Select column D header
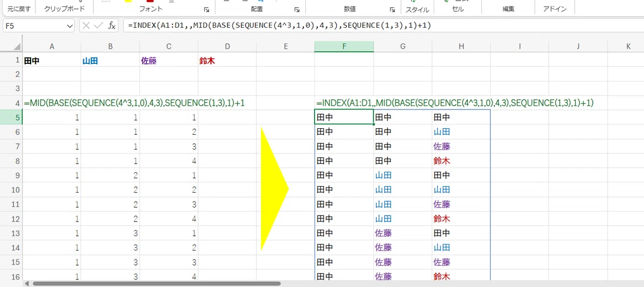The height and width of the screenshot is (287, 644). [227, 47]
